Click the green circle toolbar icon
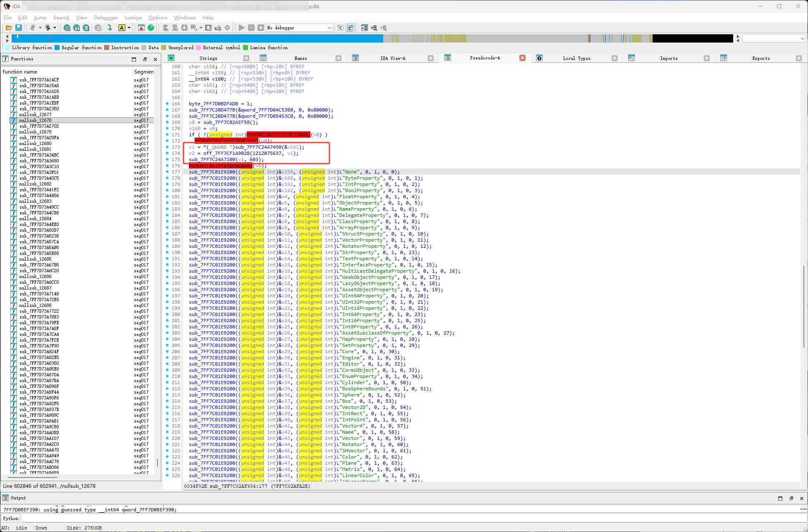 [151, 28]
